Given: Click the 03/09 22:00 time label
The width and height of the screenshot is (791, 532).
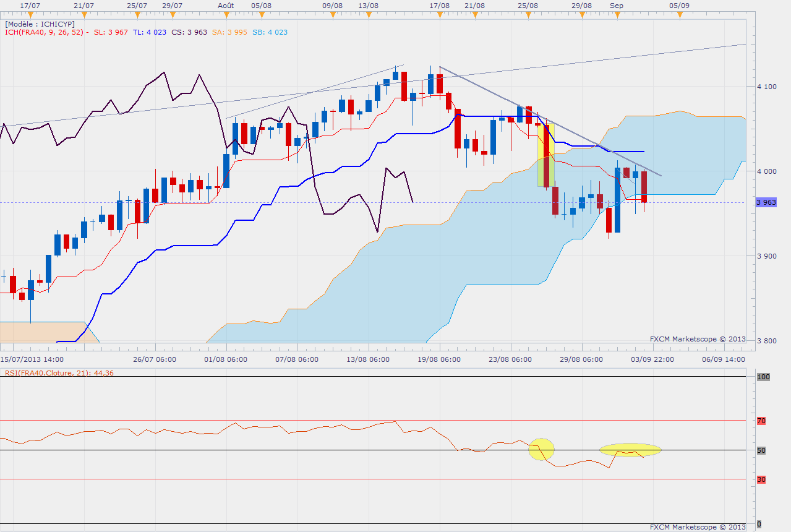Looking at the screenshot, I should 652,359.
